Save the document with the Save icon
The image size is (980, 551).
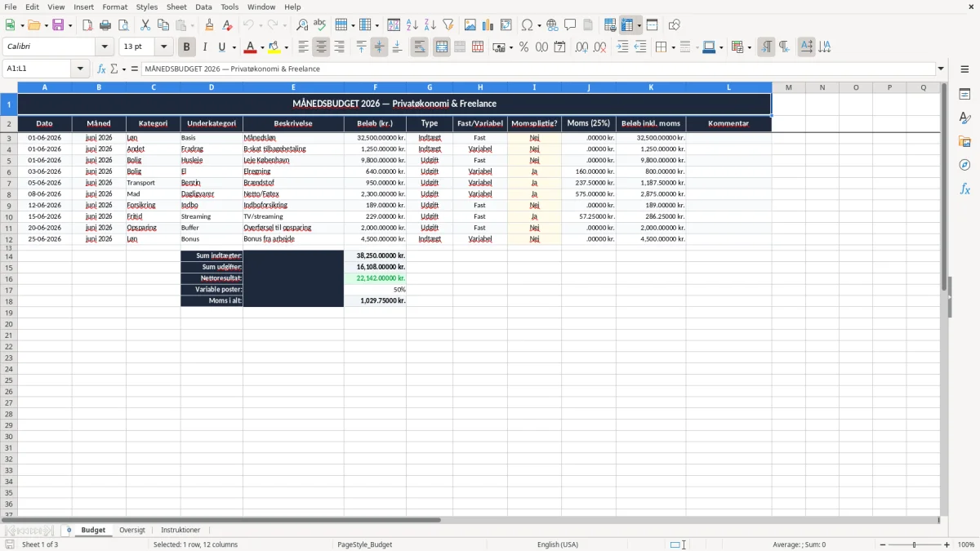click(58, 25)
